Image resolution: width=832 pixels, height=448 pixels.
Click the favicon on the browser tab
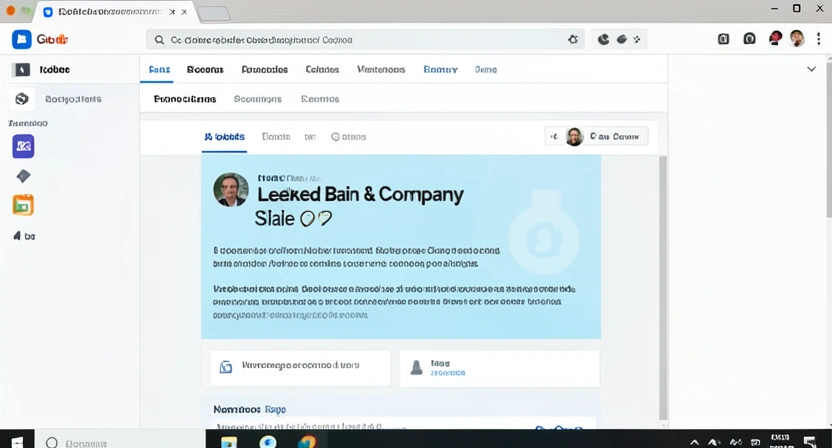pyautogui.click(x=48, y=12)
